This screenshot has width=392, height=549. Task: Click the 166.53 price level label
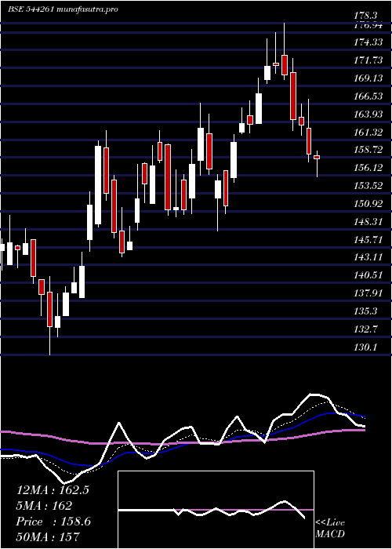tap(368, 96)
